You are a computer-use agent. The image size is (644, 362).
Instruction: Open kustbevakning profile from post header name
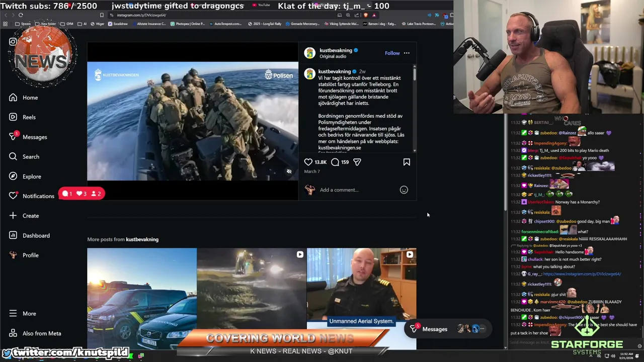click(336, 50)
